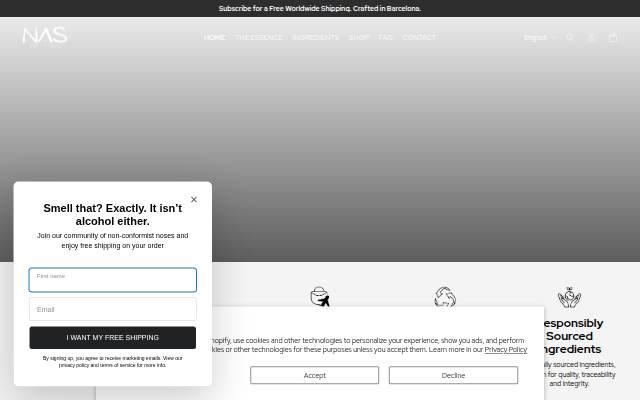640x400 pixels.
Task: Open SHOP menu item
Action: (359, 38)
